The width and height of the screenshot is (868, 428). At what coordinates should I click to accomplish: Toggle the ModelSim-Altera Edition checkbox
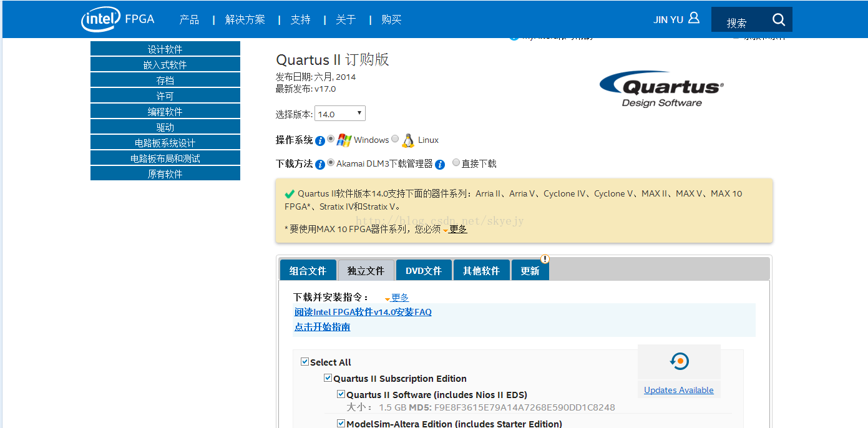[x=341, y=423]
